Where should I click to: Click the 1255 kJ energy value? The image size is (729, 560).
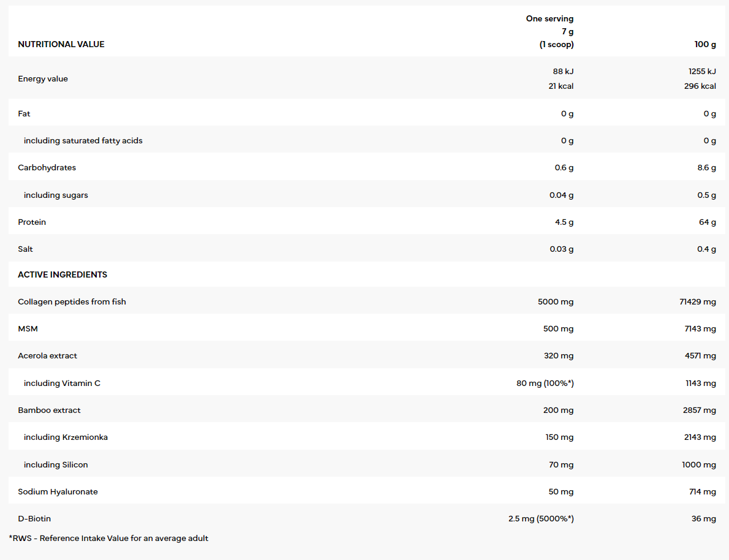(701, 71)
